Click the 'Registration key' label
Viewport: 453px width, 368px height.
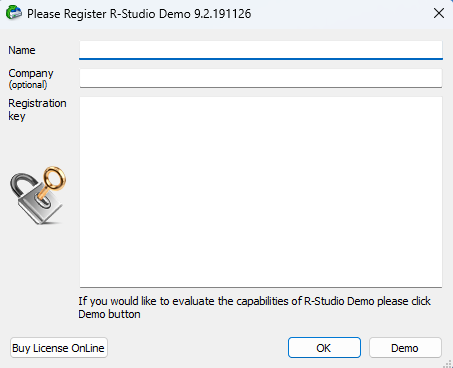37,110
